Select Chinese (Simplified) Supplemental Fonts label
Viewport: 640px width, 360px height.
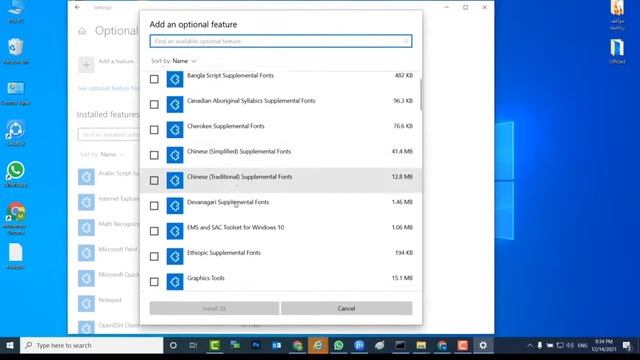tap(239, 151)
